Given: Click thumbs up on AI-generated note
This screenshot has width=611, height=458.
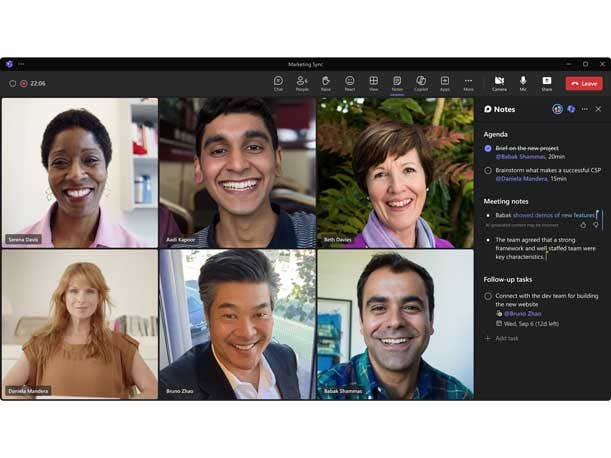Looking at the screenshot, I should click(583, 225).
